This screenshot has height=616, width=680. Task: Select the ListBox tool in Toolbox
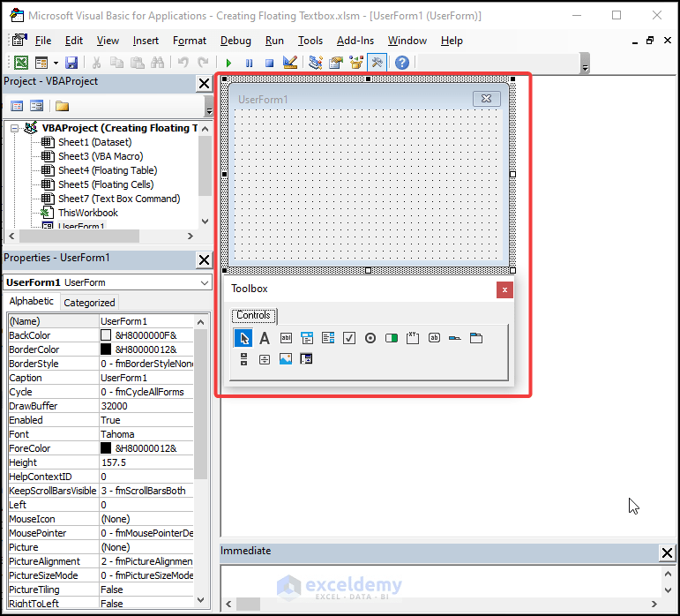click(328, 338)
